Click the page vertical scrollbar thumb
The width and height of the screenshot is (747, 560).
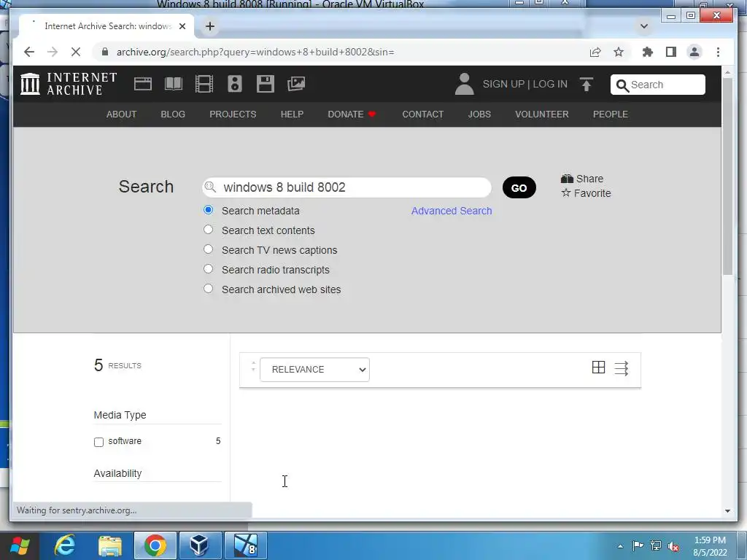click(x=727, y=176)
